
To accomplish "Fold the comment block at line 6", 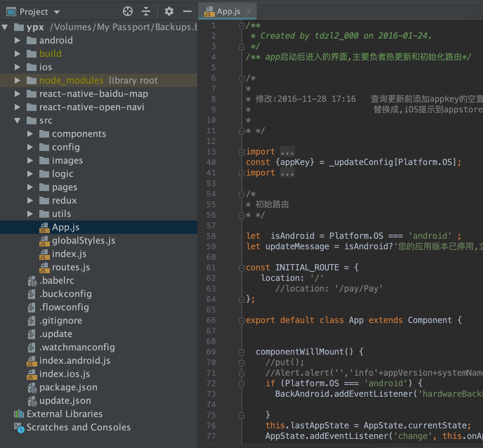I will [241, 78].
